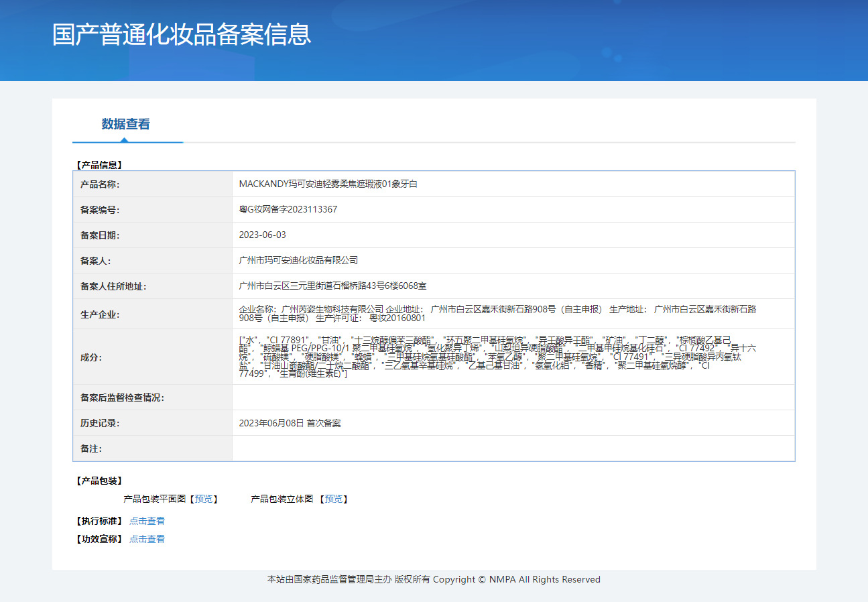The image size is (868, 602).
Task: Click the 【产品包装】 section heading
Action: 99,481
